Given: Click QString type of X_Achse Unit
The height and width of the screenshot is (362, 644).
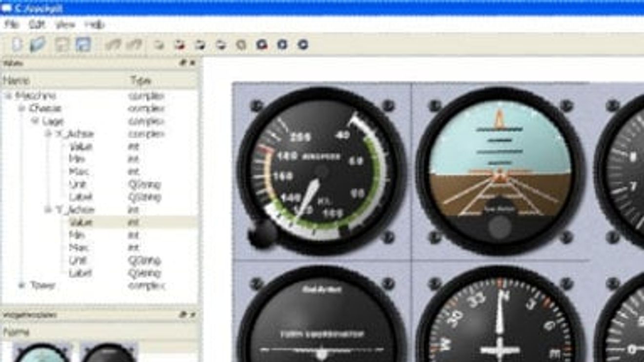Looking at the screenshot, I should point(144,184).
